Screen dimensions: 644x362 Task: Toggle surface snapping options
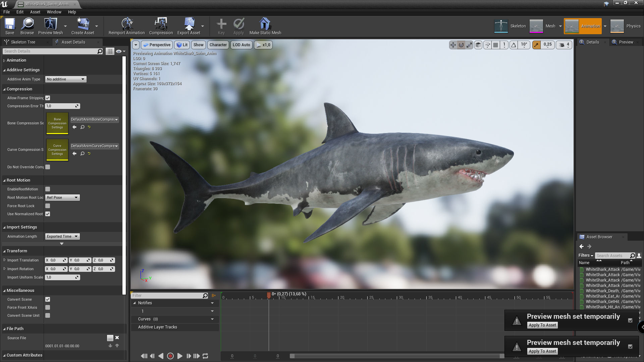click(x=487, y=45)
